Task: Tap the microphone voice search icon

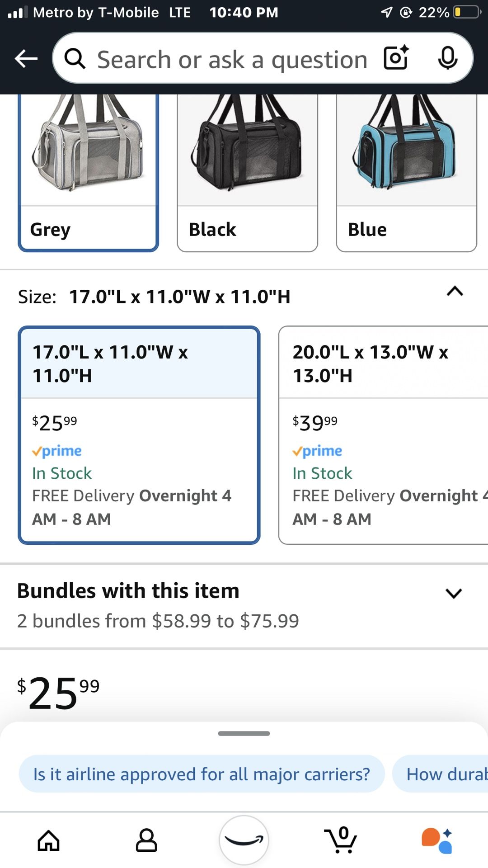Action: pyautogui.click(x=448, y=58)
